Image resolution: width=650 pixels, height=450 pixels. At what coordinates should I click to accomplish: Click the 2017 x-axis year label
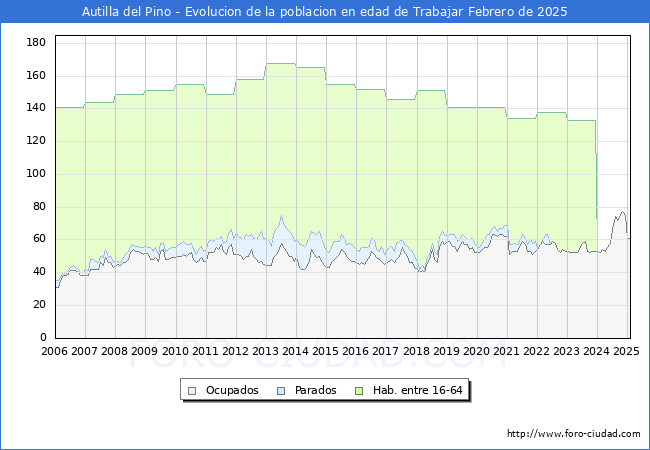[x=386, y=351]
